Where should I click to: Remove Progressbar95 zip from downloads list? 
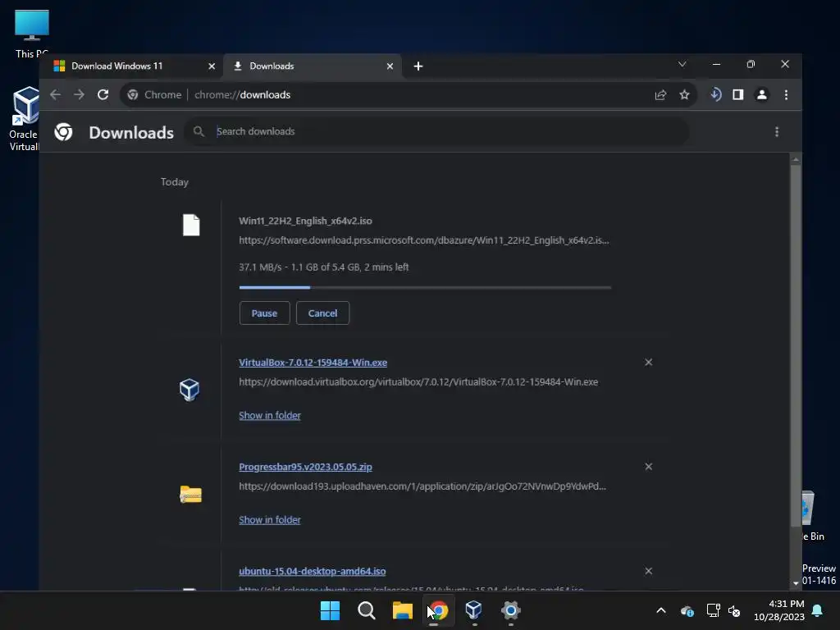click(x=648, y=467)
